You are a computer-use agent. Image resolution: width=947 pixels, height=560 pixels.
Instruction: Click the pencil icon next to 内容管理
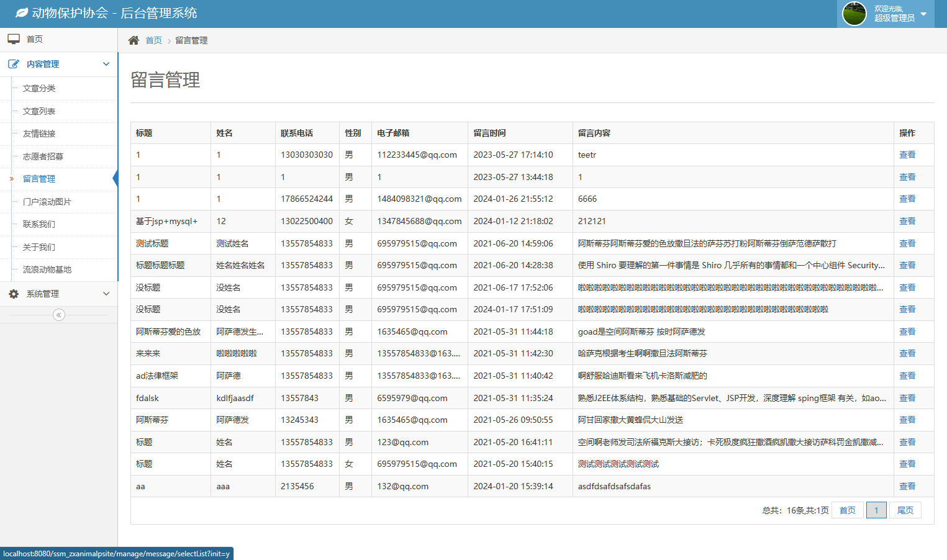click(x=14, y=63)
